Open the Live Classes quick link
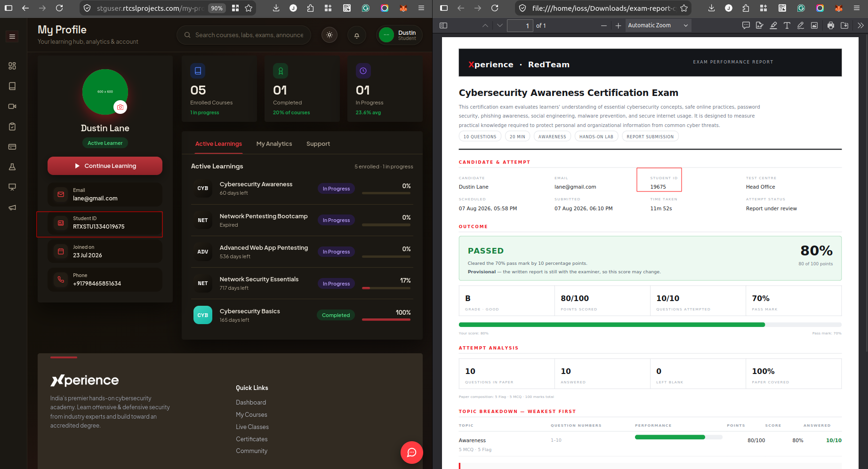 252,427
